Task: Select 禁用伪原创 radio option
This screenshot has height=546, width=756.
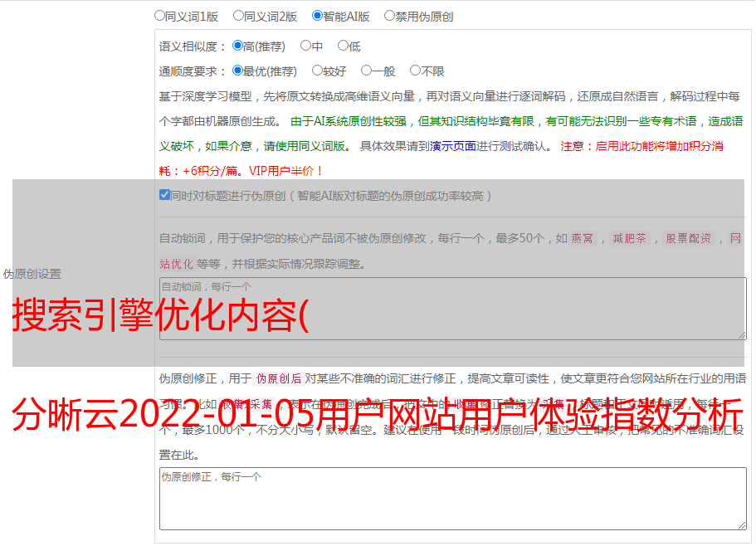Action: pos(389,16)
